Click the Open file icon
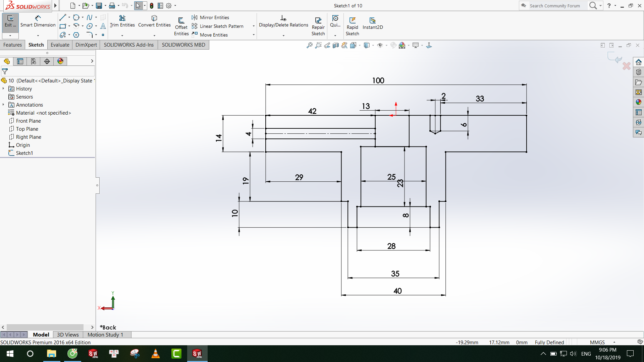This screenshot has width=644, height=362. tap(86, 6)
